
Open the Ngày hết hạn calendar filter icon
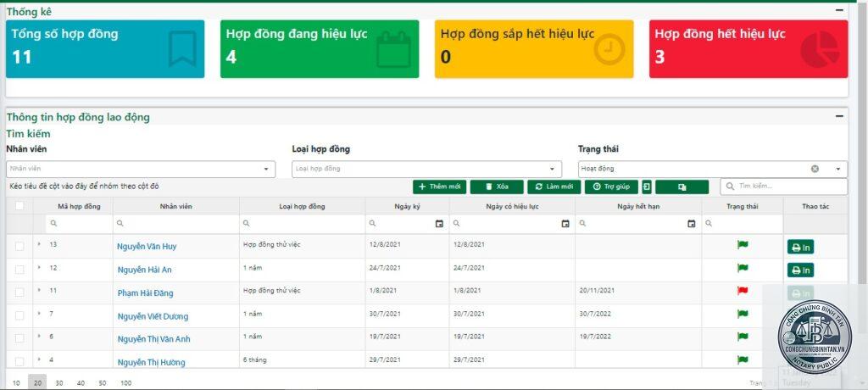tap(692, 224)
